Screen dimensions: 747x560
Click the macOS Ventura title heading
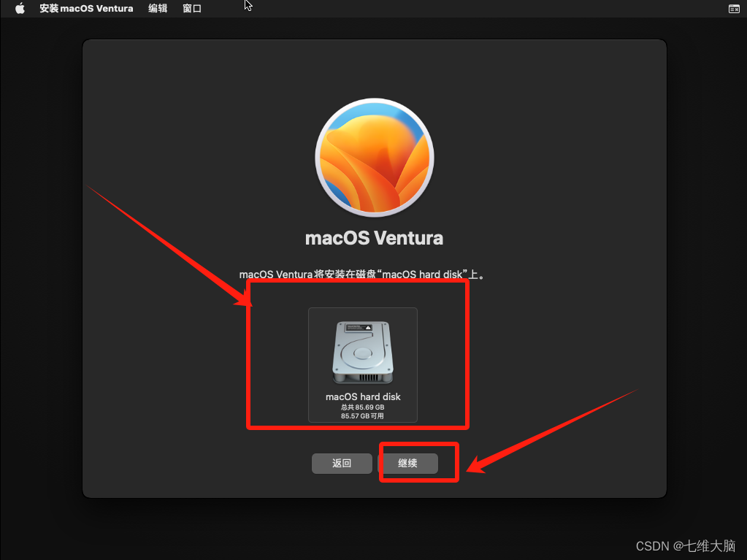point(374,238)
